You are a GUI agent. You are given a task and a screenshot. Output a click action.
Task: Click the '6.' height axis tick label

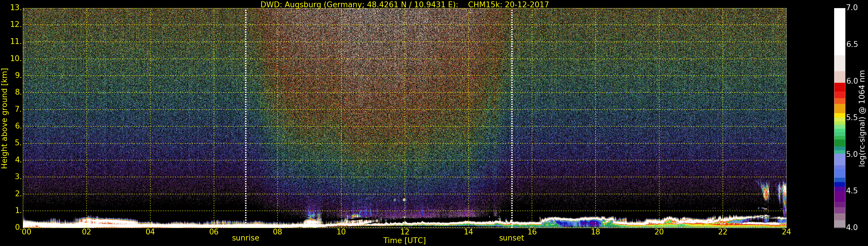point(18,126)
